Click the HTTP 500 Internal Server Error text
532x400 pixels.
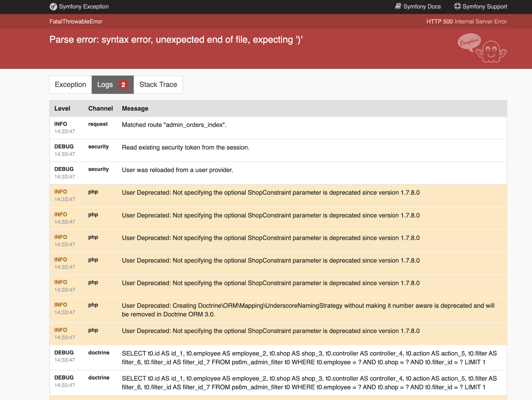click(467, 22)
